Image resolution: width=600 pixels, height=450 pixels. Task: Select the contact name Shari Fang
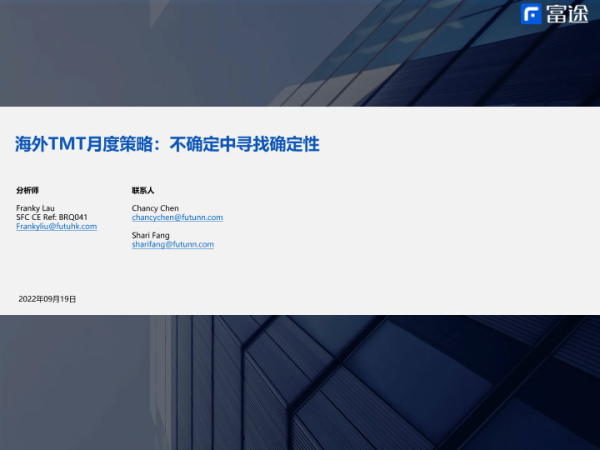150,235
